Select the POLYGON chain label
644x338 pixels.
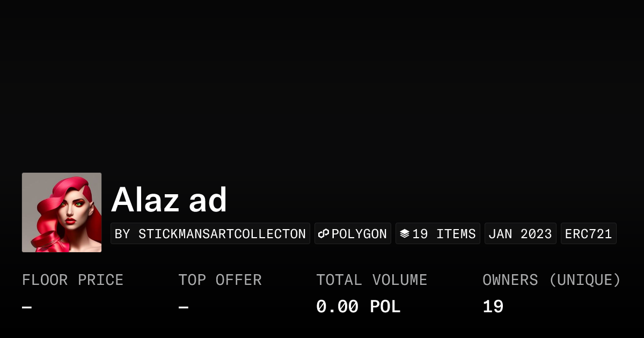pyautogui.click(x=359, y=234)
